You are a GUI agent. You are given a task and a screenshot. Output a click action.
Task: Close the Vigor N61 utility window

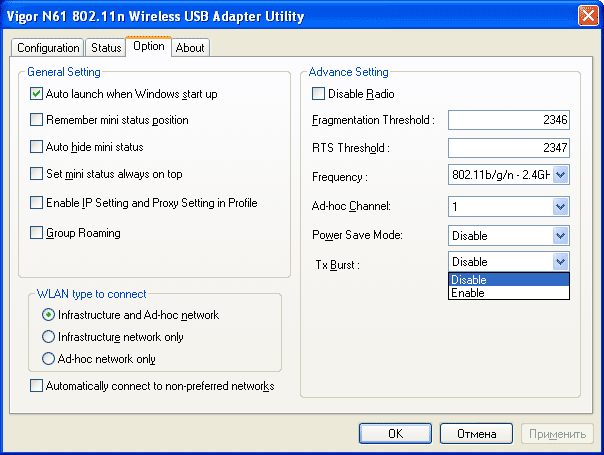pyautogui.click(x=588, y=16)
